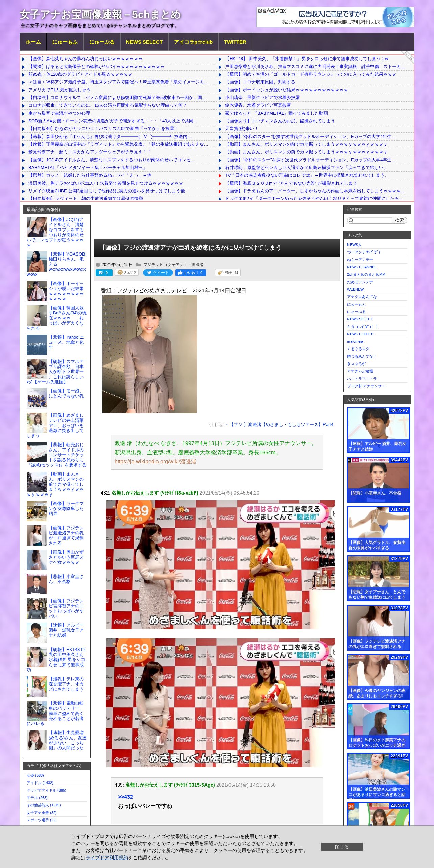Screen dimensions: 434x868
Task: Click the blog title 女子アナお宝画像速報
Action: click(x=100, y=15)
